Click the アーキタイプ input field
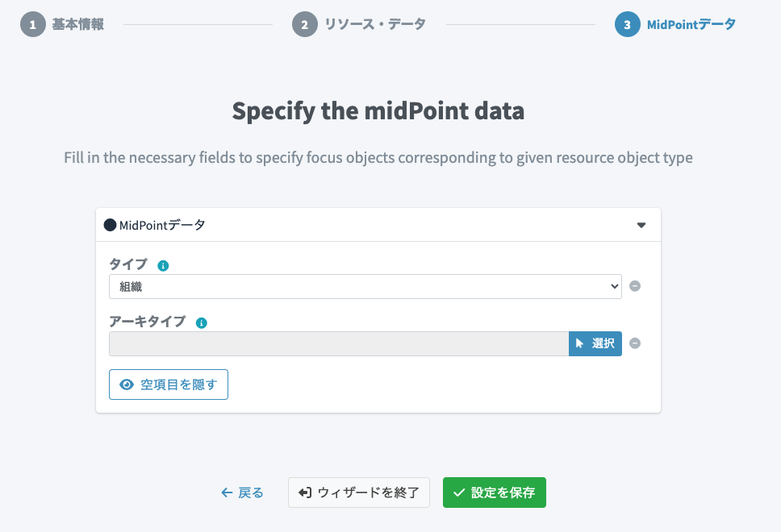Viewport: 781px width, 532px height. coord(339,343)
